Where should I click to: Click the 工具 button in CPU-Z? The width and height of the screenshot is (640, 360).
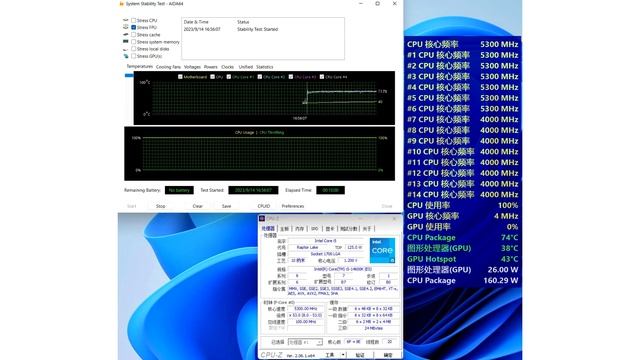[330, 355]
